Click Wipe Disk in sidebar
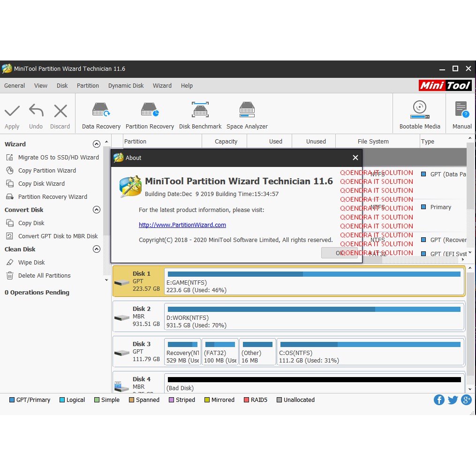This screenshot has height=476, width=476. (31, 263)
